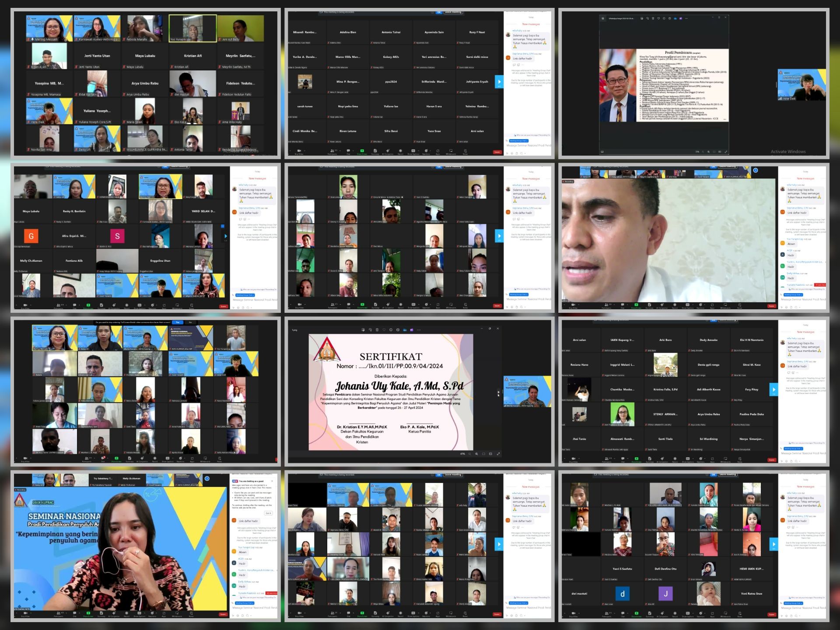Rotate the Sertifikat image using the rotate icon

pyautogui.click(x=370, y=330)
